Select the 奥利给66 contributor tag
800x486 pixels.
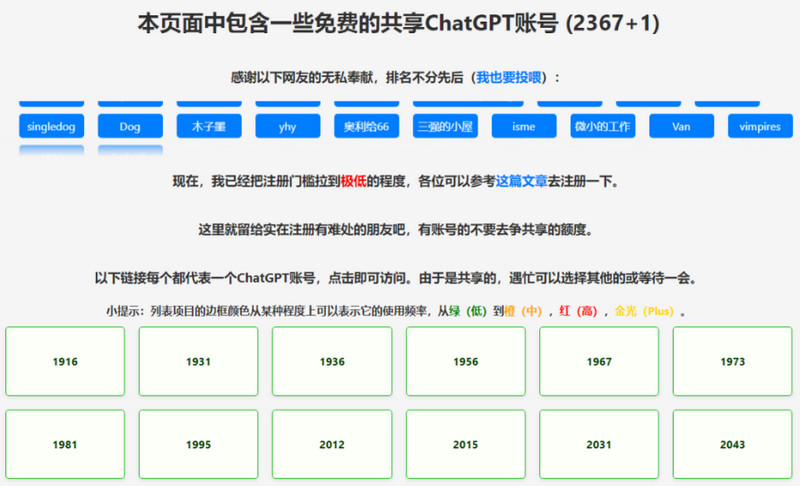click(x=366, y=126)
